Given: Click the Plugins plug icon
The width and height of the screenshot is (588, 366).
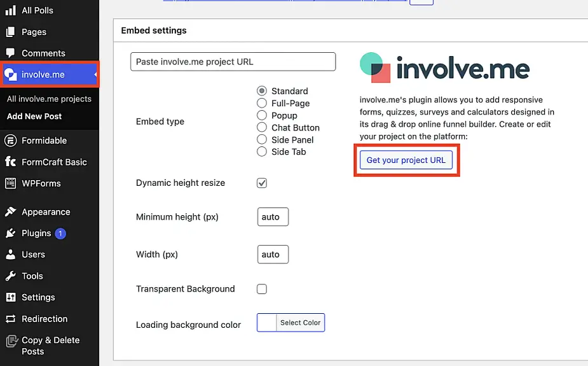Looking at the screenshot, I should point(11,234).
